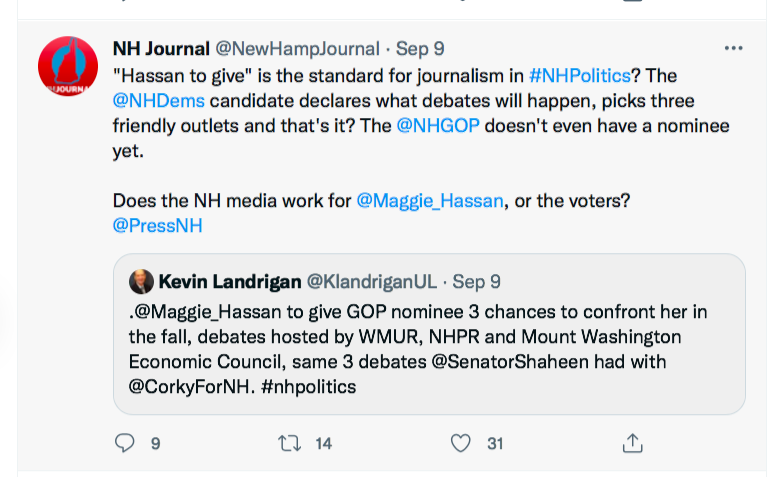This screenshot has height=477, width=781.
Task: Click the share upload icon
Action: [631, 443]
